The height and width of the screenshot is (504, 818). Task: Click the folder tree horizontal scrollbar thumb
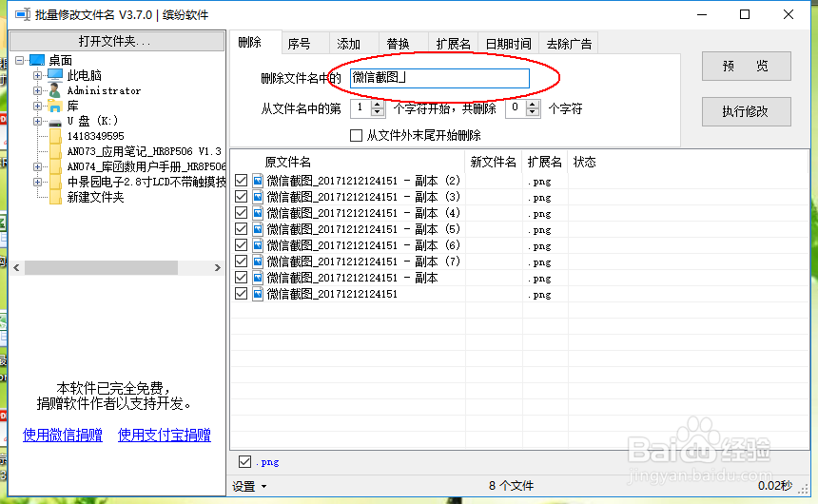[101, 267]
